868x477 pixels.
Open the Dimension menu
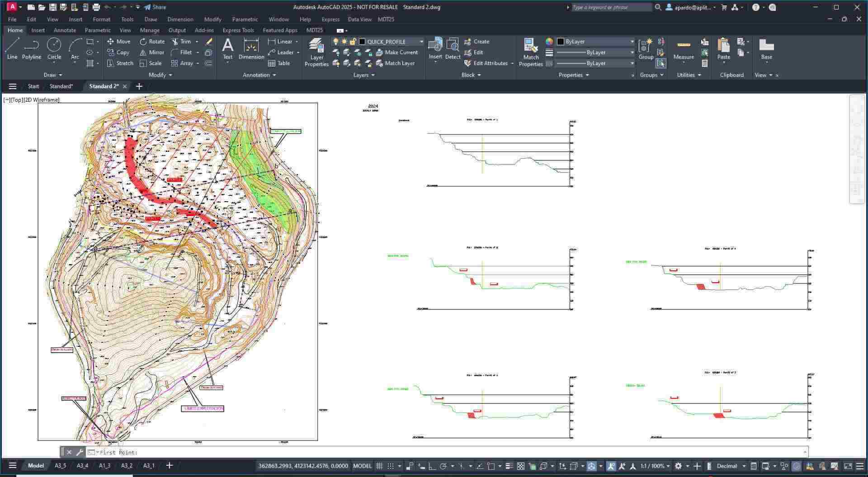click(180, 19)
